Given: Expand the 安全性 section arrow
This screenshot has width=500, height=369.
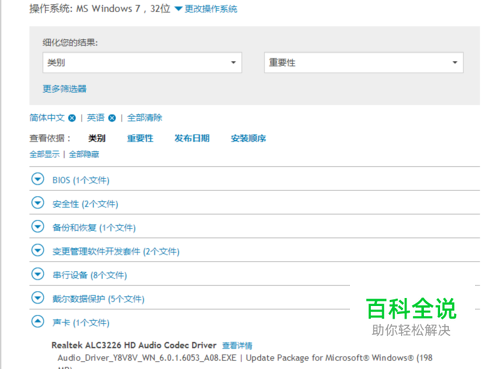Looking at the screenshot, I should point(38,203).
